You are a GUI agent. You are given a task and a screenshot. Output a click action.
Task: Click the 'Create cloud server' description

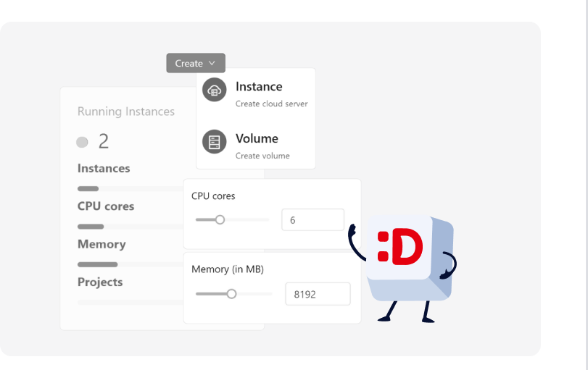(271, 104)
